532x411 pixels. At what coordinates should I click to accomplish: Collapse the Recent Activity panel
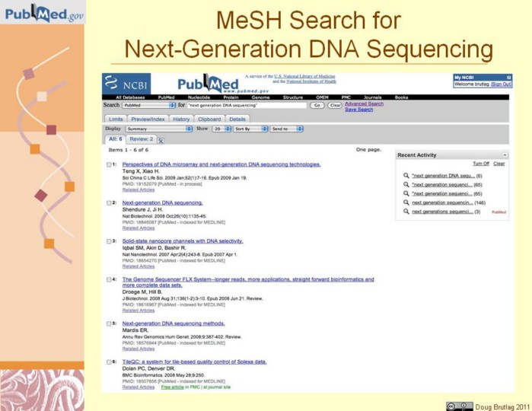pos(505,155)
